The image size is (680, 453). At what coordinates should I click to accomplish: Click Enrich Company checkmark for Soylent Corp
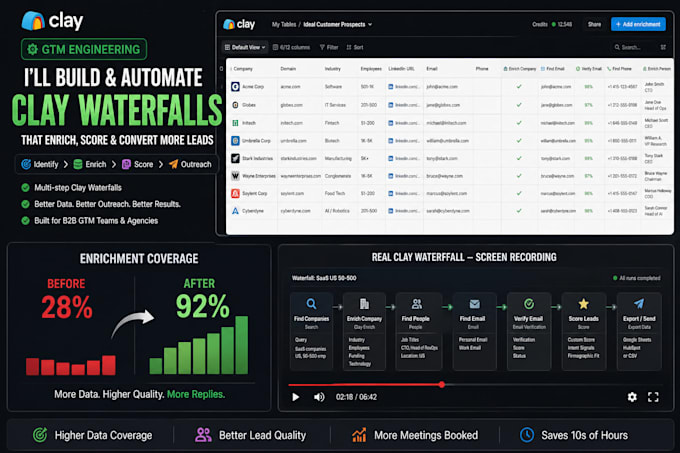tap(519, 193)
